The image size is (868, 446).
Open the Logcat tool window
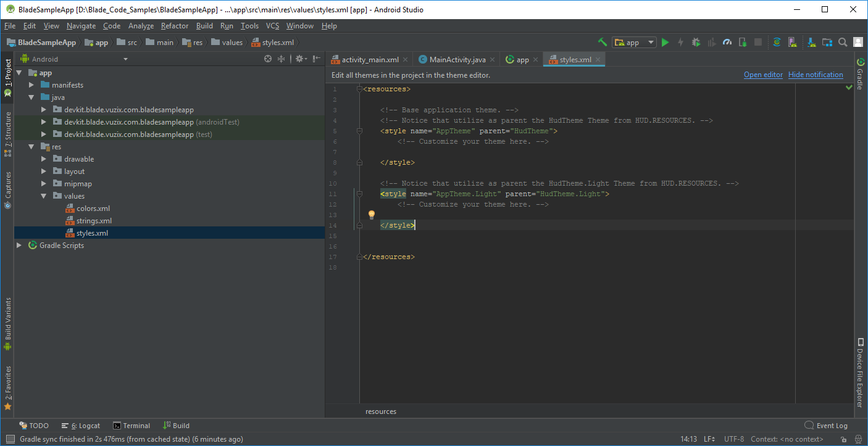pyautogui.click(x=81, y=426)
